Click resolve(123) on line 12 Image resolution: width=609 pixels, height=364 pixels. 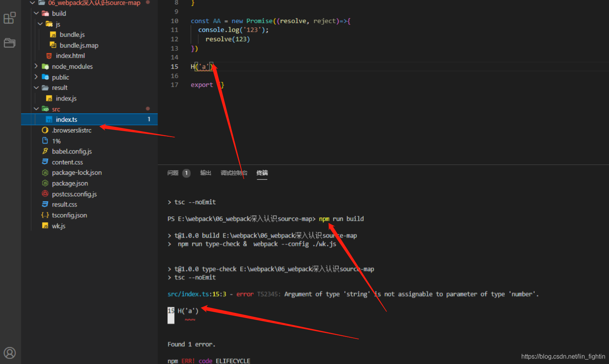(228, 39)
